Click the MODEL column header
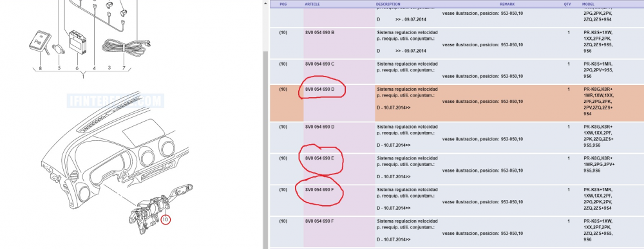 tap(588, 4)
